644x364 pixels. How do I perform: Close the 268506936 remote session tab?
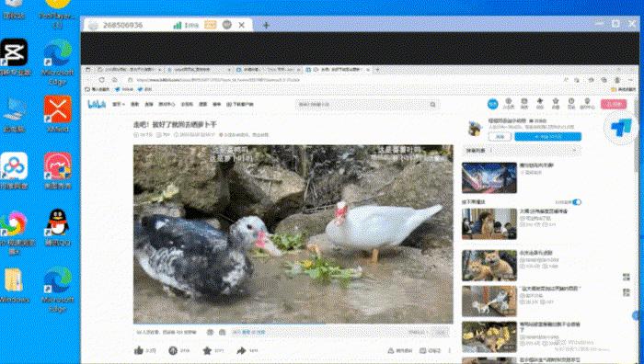(x=241, y=25)
